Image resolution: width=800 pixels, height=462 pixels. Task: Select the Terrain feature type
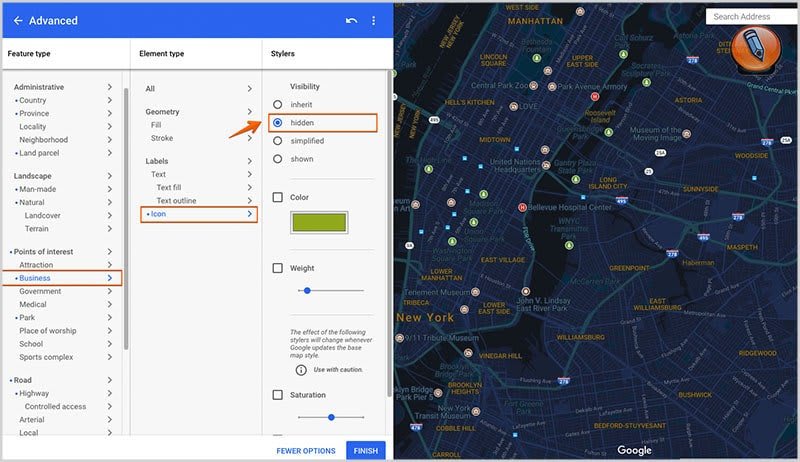click(x=37, y=229)
